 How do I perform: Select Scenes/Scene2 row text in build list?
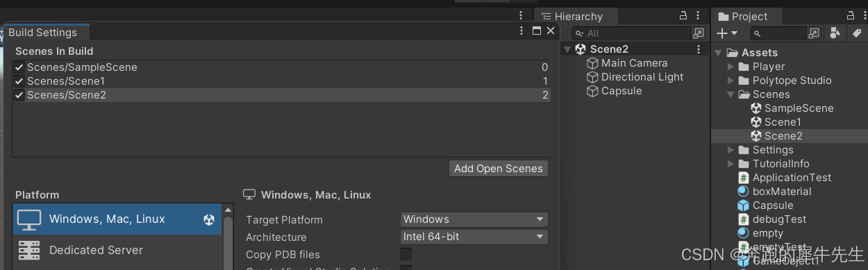[67, 95]
